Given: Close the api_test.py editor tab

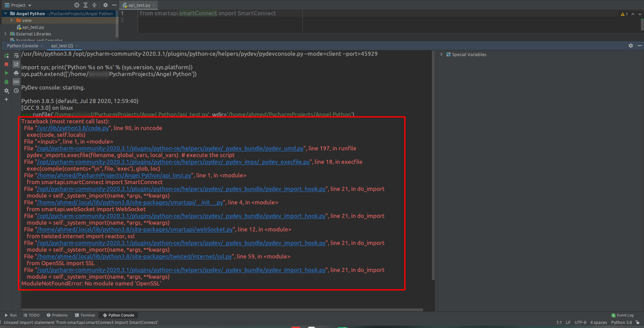Looking at the screenshot, I should [x=154, y=5].
